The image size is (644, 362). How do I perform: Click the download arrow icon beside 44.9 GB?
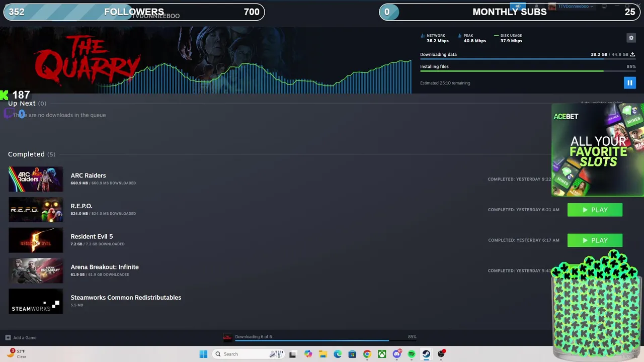tap(632, 54)
